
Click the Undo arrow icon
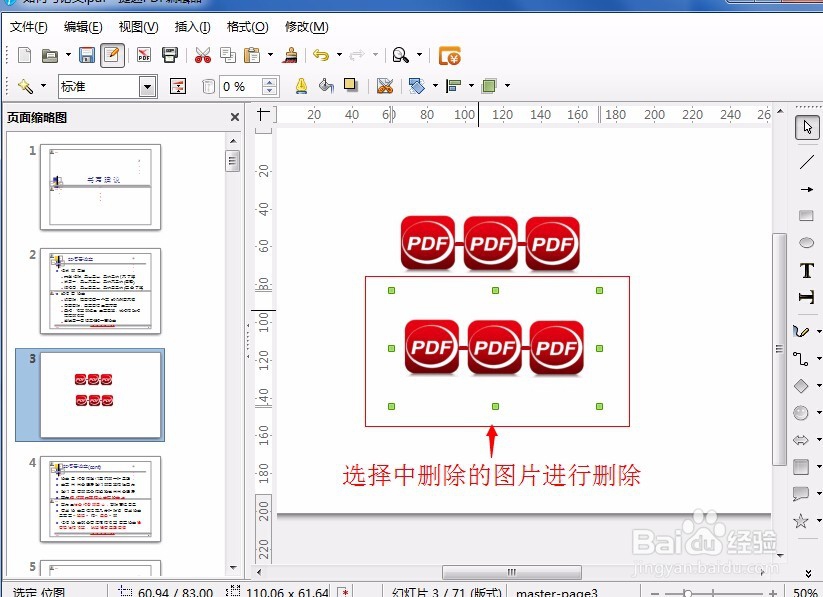tap(321, 55)
